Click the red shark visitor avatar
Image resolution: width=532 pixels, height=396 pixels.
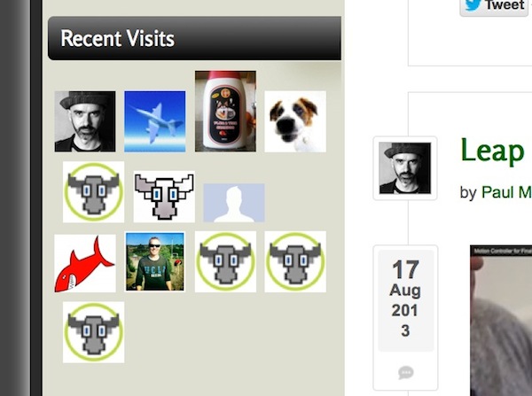tap(85, 263)
